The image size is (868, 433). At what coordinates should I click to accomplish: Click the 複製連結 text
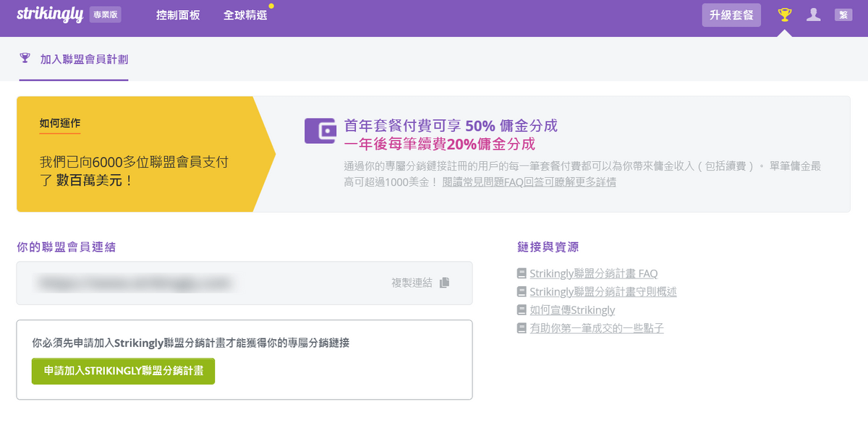point(412,283)
